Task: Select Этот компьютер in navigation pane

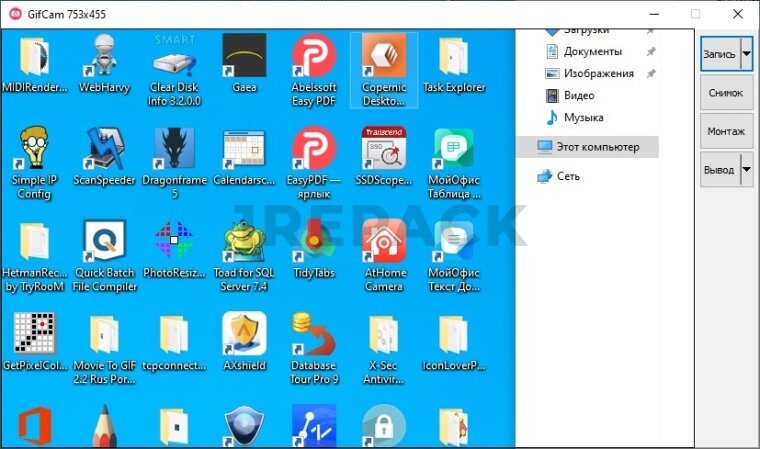Action: click(x=597, y=147)
